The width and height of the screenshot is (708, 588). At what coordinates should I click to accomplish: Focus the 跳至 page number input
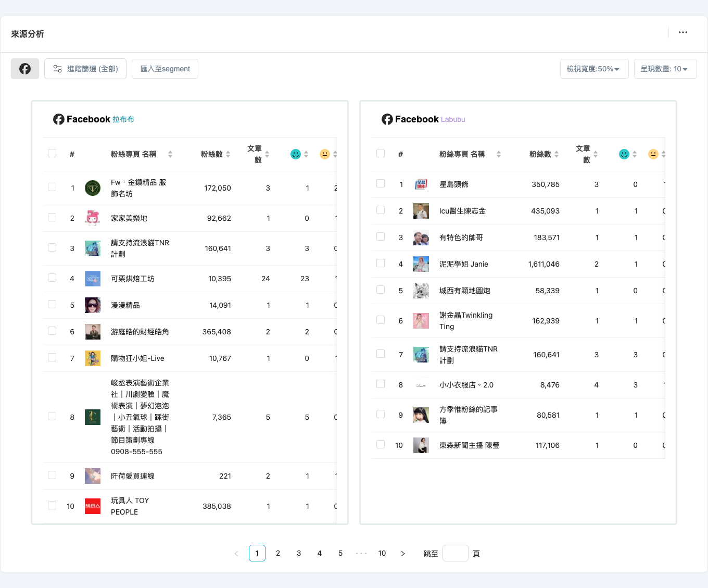(456, 553)
